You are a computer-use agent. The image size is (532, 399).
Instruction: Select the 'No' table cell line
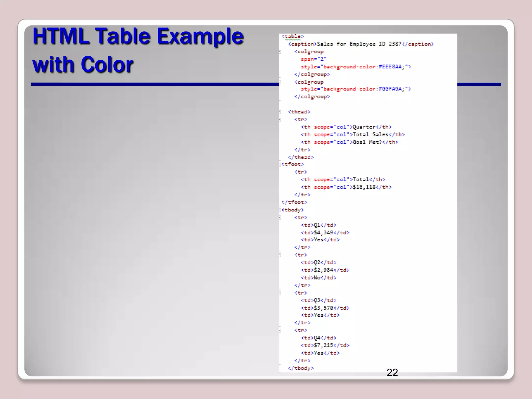coord(318,277)
